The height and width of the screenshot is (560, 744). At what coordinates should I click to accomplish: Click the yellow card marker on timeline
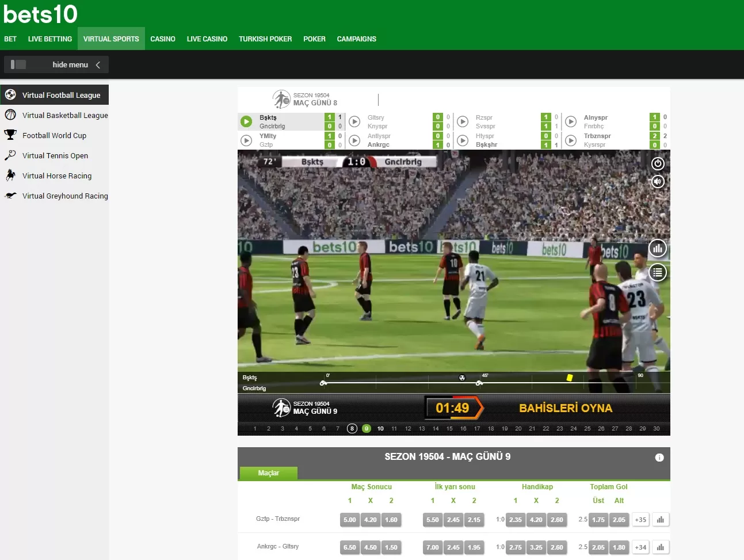[570, 378]
